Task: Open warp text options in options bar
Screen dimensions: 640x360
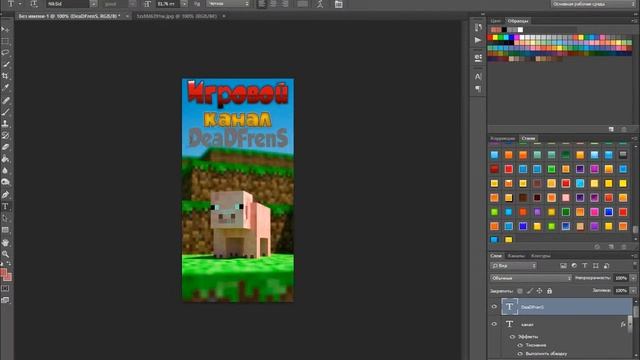Action: (320, 4)
